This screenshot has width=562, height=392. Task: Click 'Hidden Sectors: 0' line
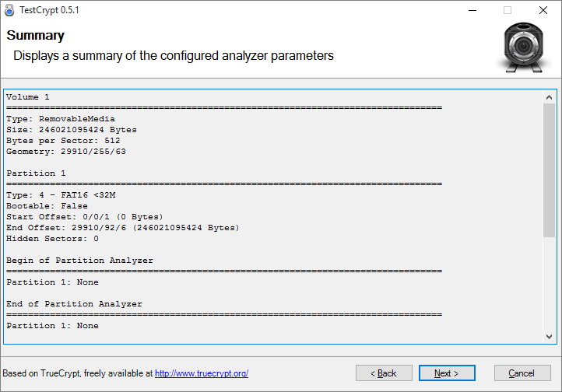point(52,239)
